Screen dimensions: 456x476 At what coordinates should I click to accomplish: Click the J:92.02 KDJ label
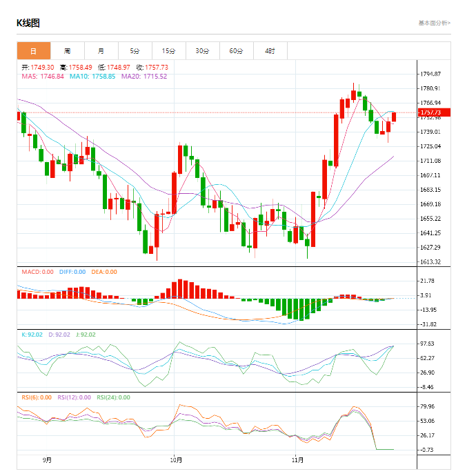point(86,335)
